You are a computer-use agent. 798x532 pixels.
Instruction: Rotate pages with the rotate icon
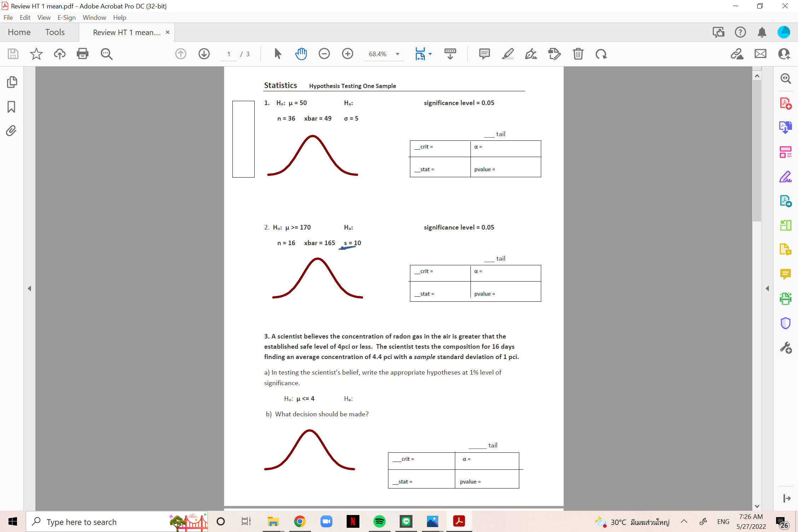tap(601, 54)
